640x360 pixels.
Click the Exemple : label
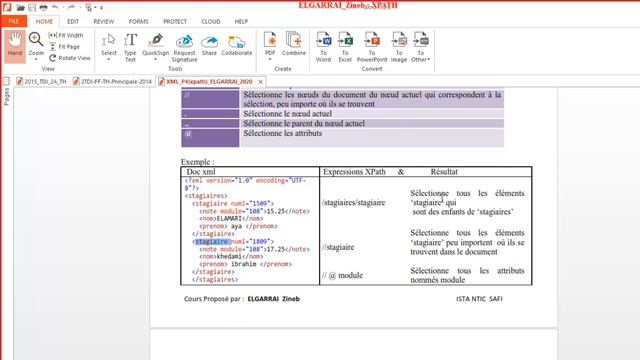pyautogui.click(x=198, y=162)
